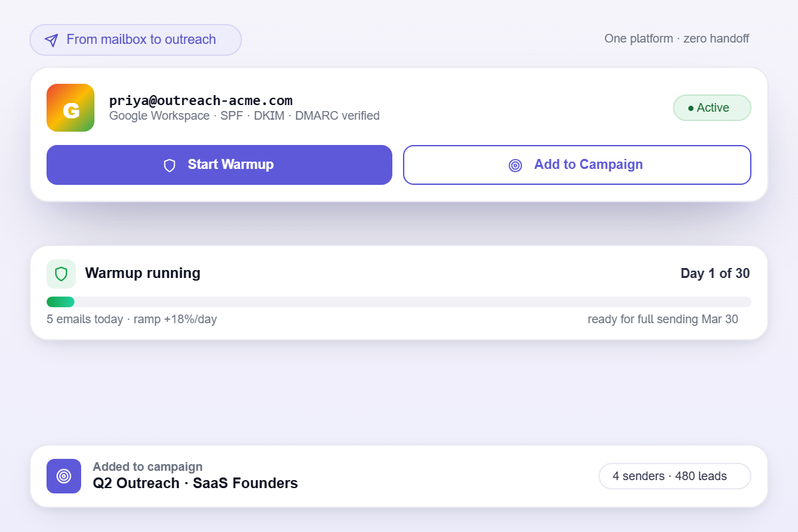
Task: Click the Day 1 of 30 label
Action: click(x=715, y=273)
